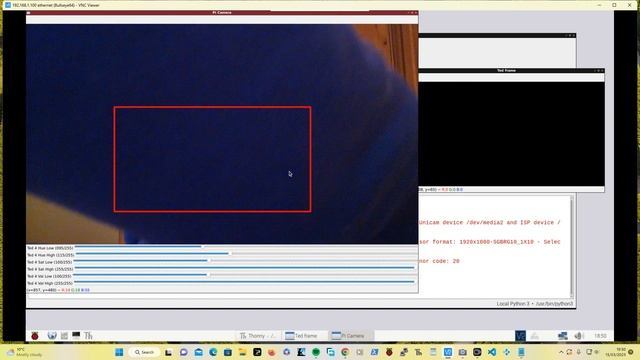Click the Local Python 3 interpreter selector in Thonny
The width and height of the screenshot is (640, 360).
535,304
